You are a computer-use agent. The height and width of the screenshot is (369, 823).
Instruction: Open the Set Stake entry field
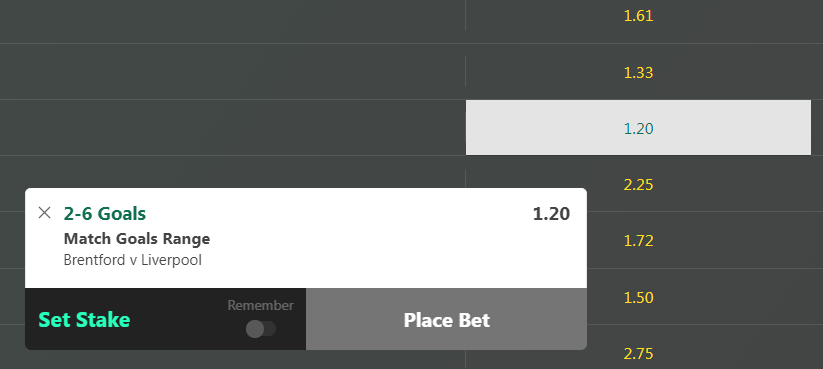(84, 320)
